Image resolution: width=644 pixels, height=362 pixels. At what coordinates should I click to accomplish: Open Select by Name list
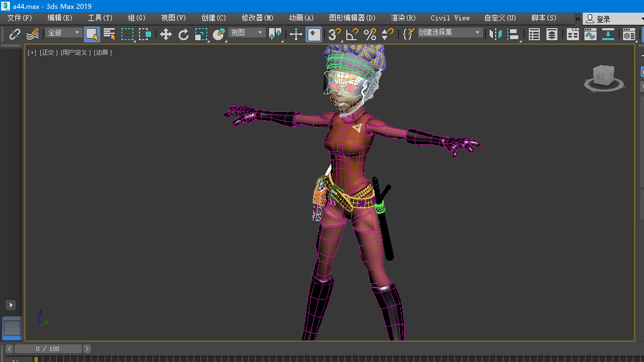[x=110, y=35]
